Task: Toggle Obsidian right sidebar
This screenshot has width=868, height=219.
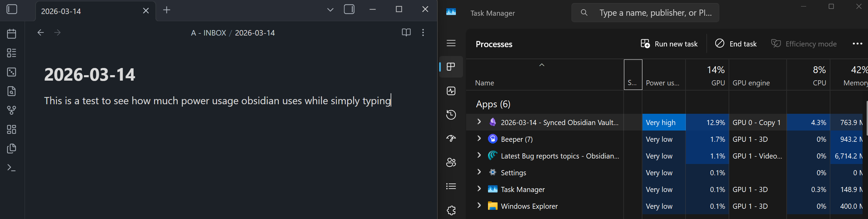Action: pos(349,9)
